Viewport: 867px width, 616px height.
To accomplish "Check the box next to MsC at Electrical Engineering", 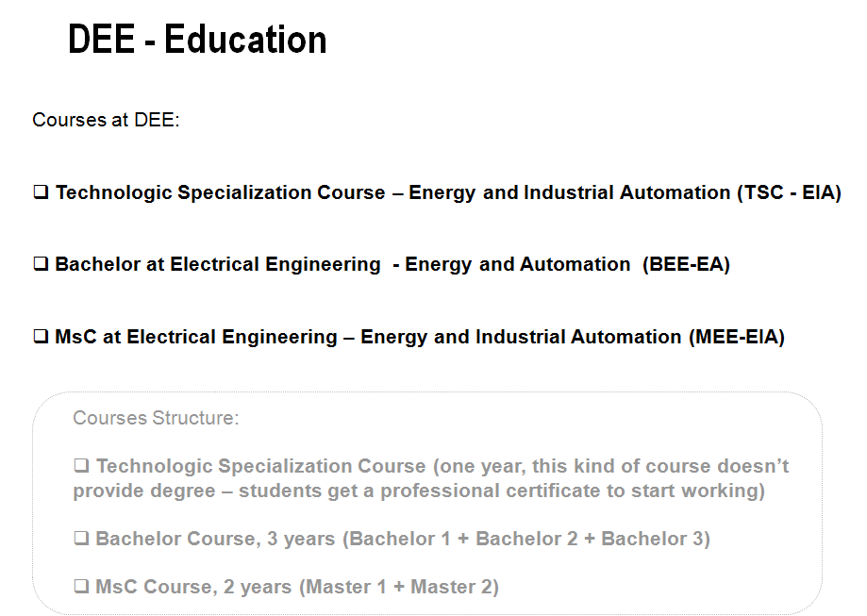I will click(41, 337).
